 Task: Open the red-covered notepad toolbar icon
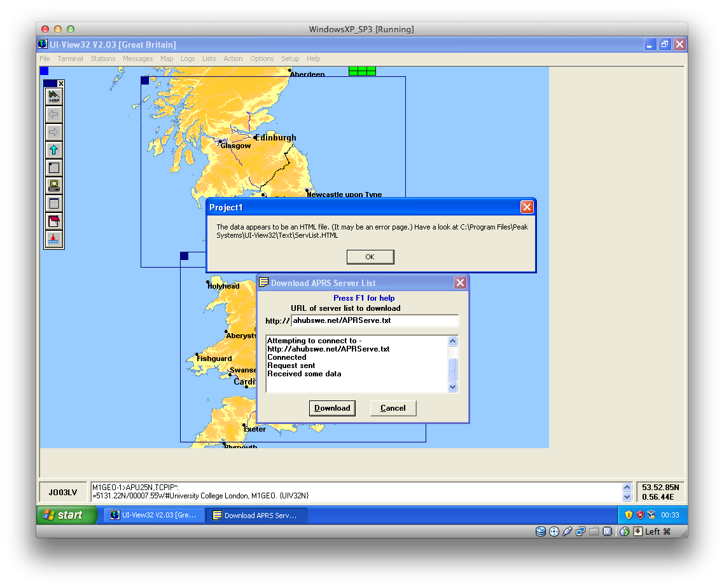click(x=54, y=221)
